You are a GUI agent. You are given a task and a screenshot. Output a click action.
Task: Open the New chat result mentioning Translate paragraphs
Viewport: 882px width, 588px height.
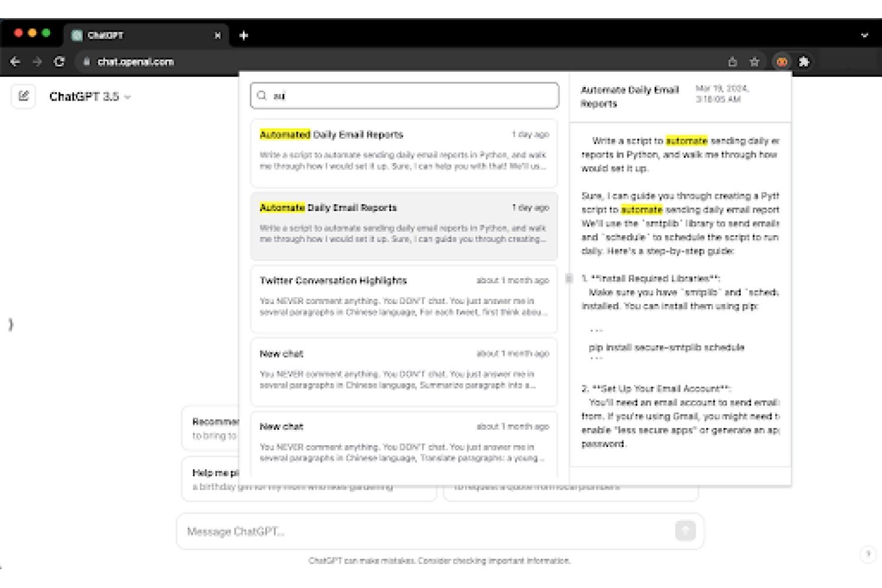pos(405,444)
